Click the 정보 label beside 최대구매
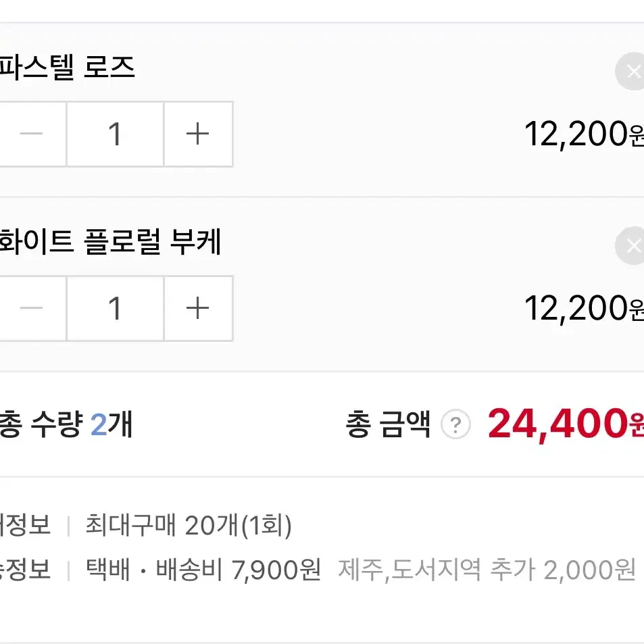Image resolution: width=644 pixels, height=644 pixels. coord(25,525)
